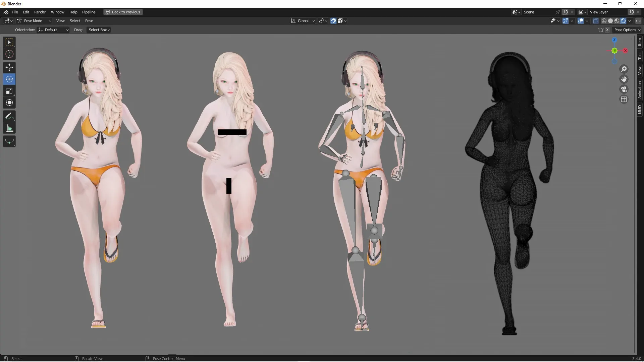
Task: Select the Scale tool
Action: click(x=9, y=91)
